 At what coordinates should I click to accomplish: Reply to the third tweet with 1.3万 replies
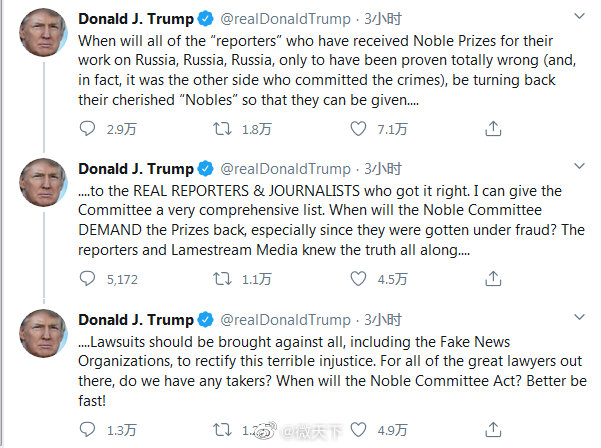click(86, 430)
